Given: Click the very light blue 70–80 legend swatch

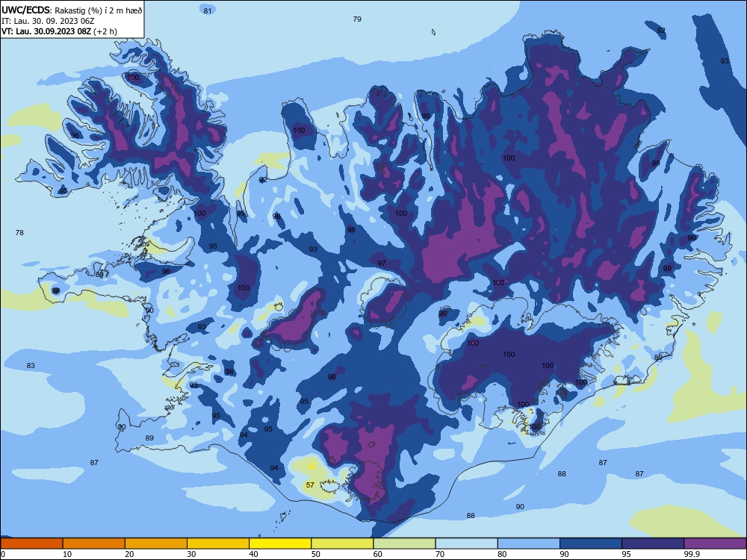Looking at the screenshot, I should (x=466, y=544).
